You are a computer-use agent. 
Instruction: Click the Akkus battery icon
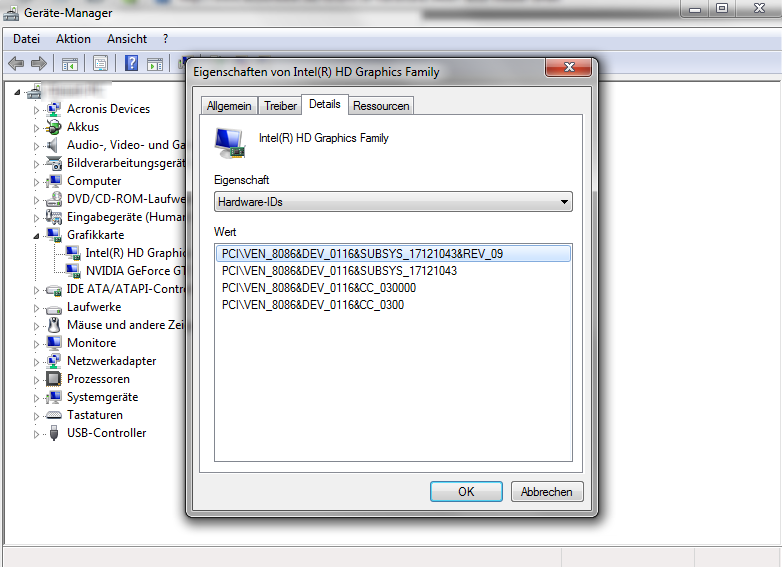point(54,127)
